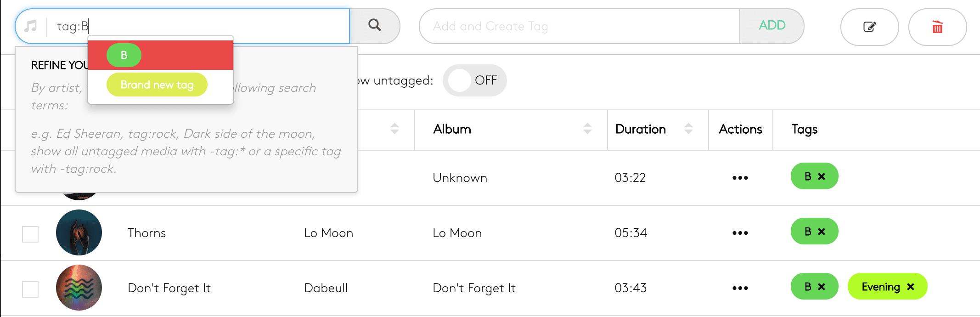The image size is (980, 317).
Task: Open the actions menu for Thorns
Action: pyautogui.click(x=739, y=232)
